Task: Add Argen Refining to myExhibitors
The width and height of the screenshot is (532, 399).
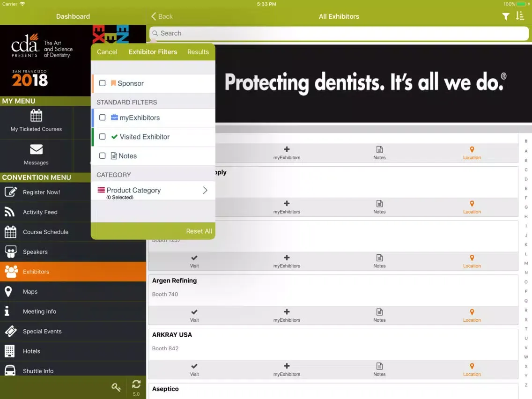Action: [x=287, y=316]
